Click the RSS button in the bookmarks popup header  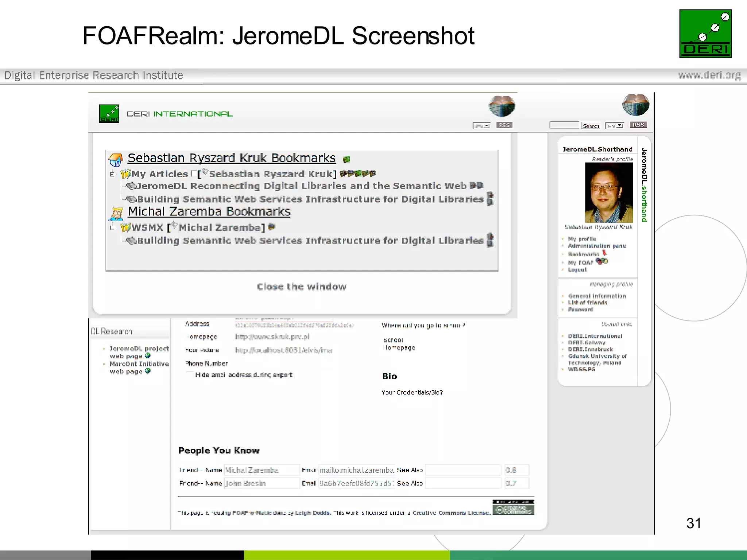504,125
